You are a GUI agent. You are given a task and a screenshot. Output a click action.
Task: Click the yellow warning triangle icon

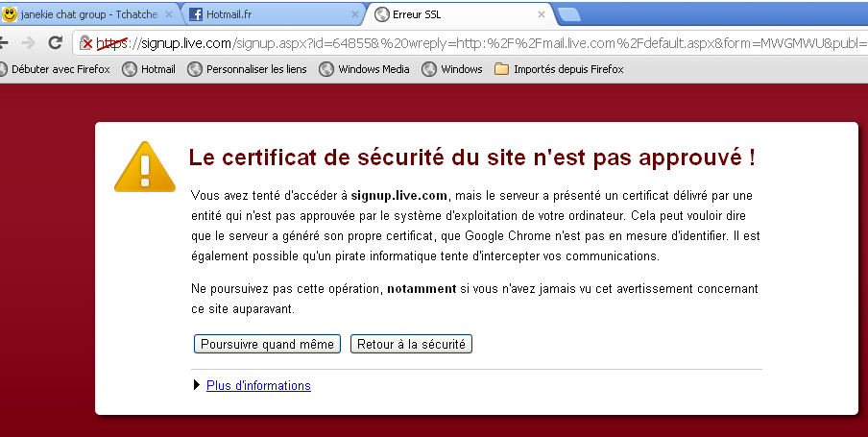click(145, 167)
